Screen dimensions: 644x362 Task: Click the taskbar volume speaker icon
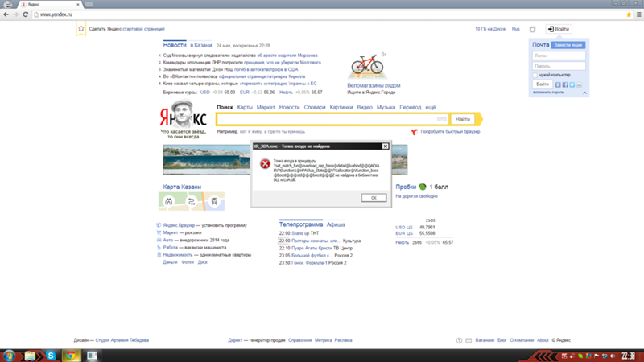(613, 356)
